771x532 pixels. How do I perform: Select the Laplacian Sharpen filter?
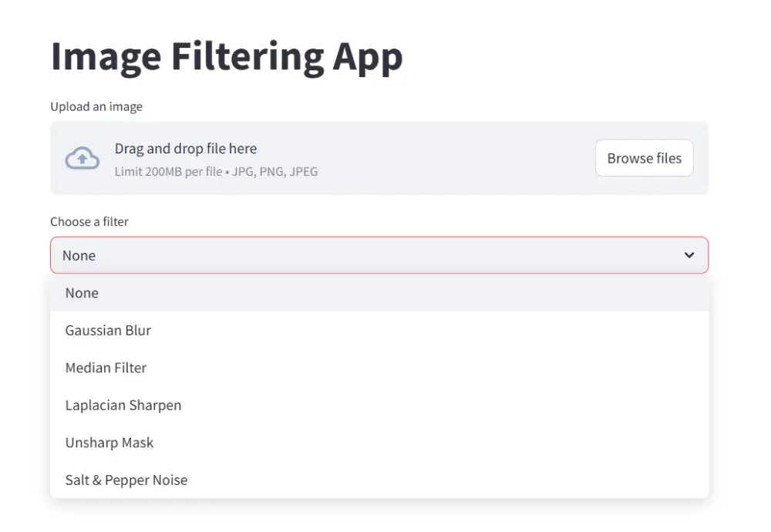pyautogui.click(x=123, y=405)
